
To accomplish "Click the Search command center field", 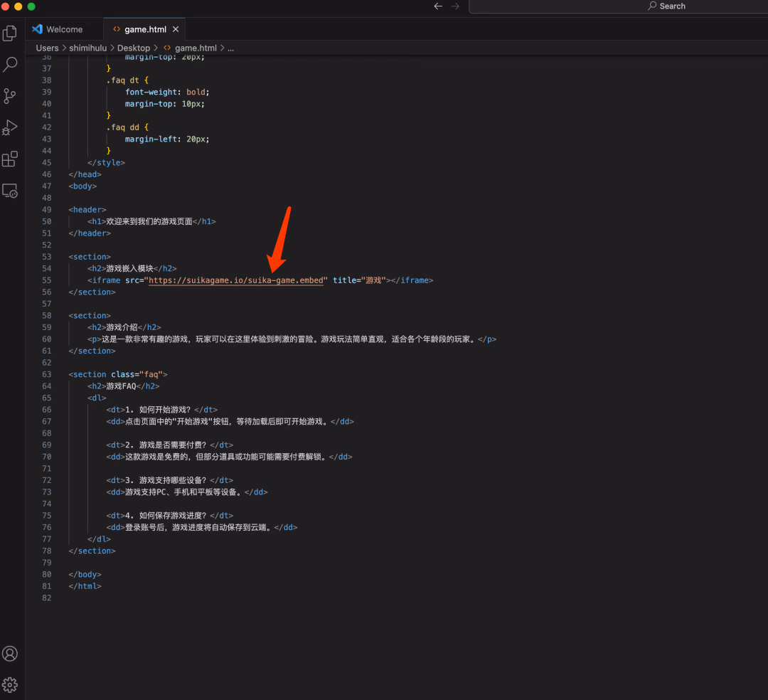I will (618, 6).
